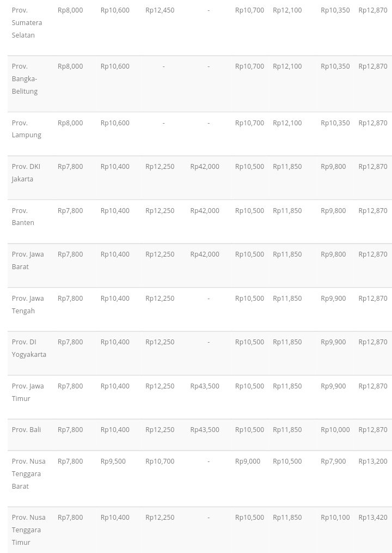This screenshot has width=392, height=553.
Task: Click the Prov. Banten row label
Action: (23, 216)
